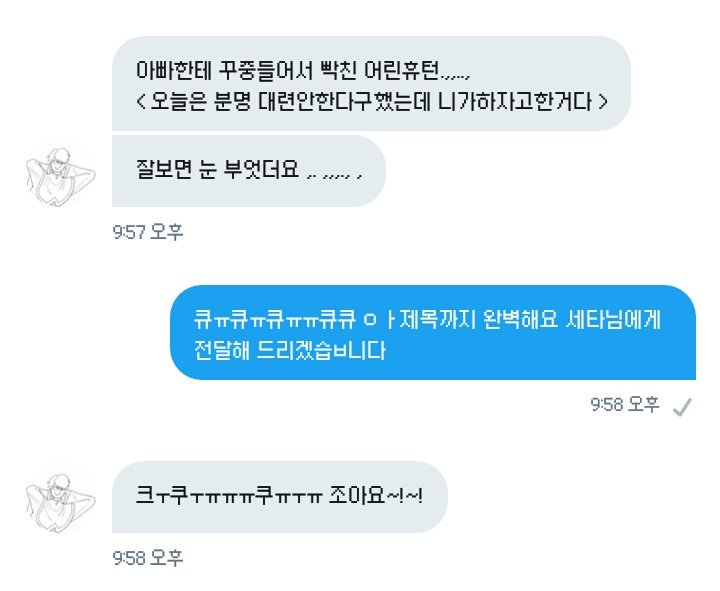Click the word "어린휴턴" in first message
Viewport: 720px width, 591px height.
[x=401, y=70]
